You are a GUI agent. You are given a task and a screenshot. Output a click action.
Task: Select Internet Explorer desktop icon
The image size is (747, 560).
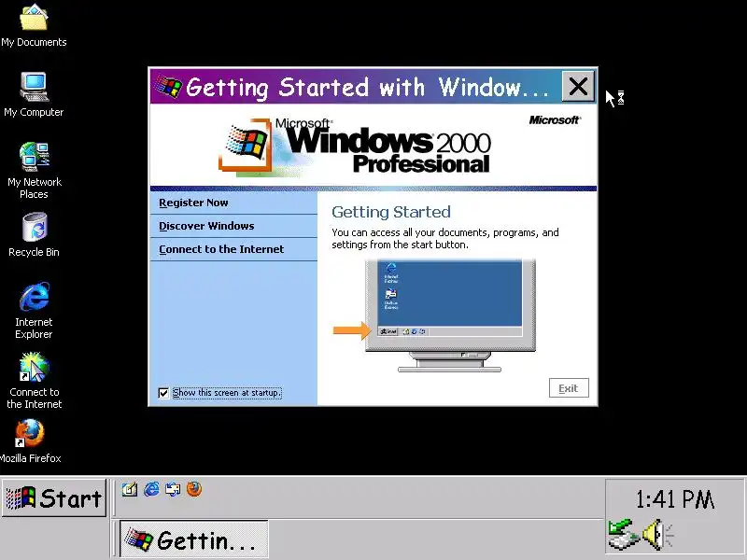click(x=34, y=310)
